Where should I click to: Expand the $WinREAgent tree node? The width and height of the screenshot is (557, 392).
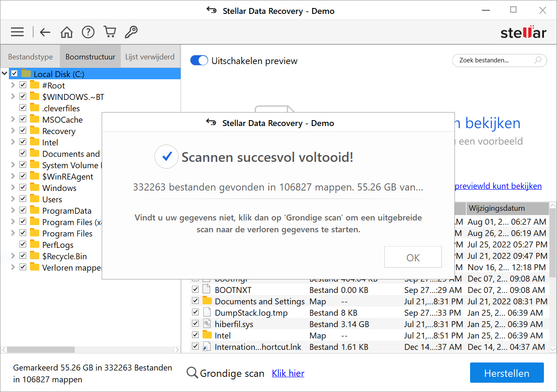click(13, 176)
